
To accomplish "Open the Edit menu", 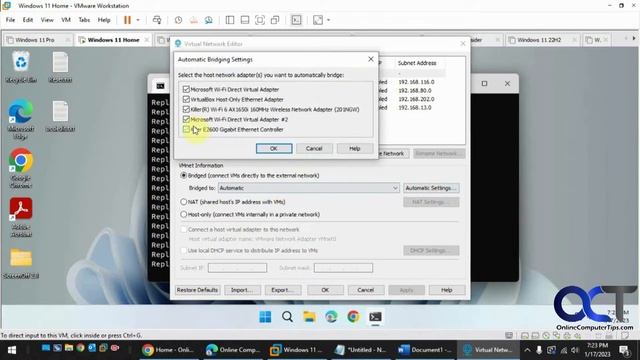I will coord(28,20).
